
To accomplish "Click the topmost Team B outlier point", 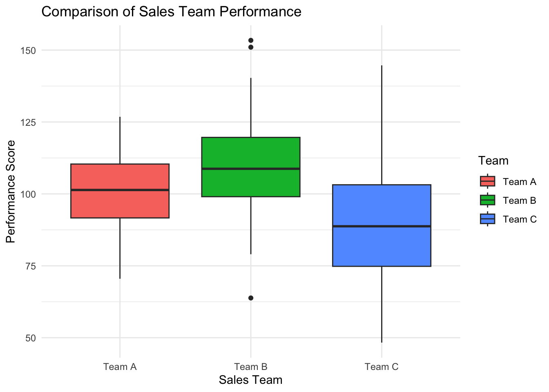I will click(x=251, y=40).
